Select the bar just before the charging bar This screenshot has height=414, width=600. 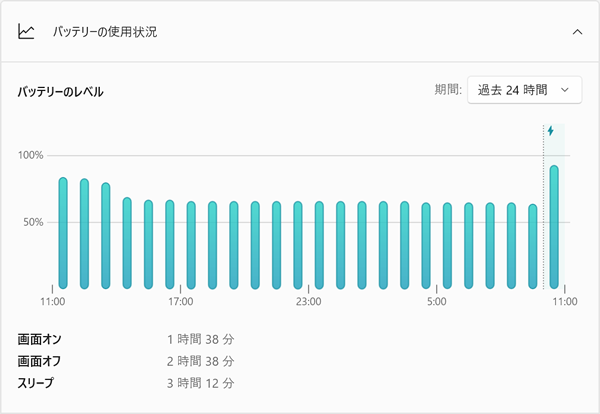[x=533, y=246]
